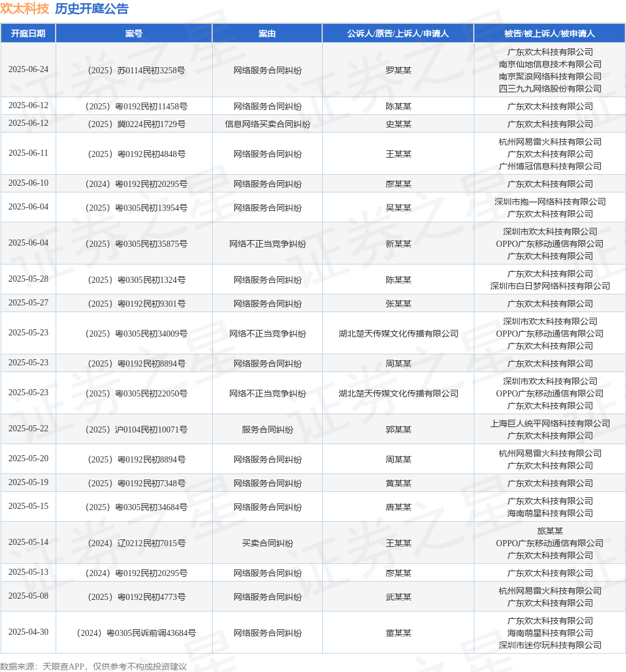Click defendant 深圳市白日梦网络科技有限公司

pyautogui.click(x=550, y=286)
